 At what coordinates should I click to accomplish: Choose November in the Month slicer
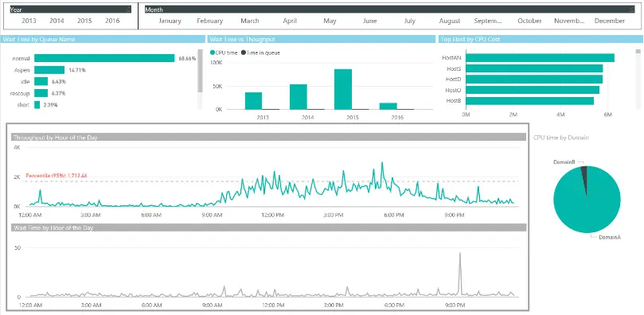(569, 21)
